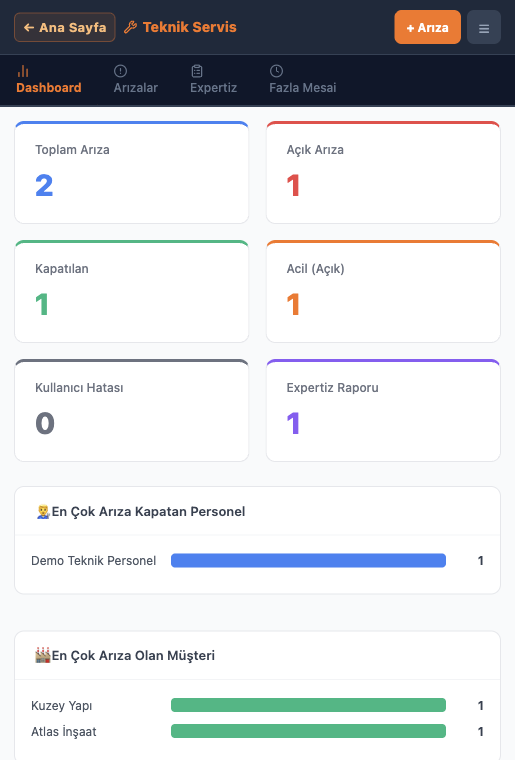Open the hamburger menu
Screen dimensions: 515x760
(x=484, y=28)
